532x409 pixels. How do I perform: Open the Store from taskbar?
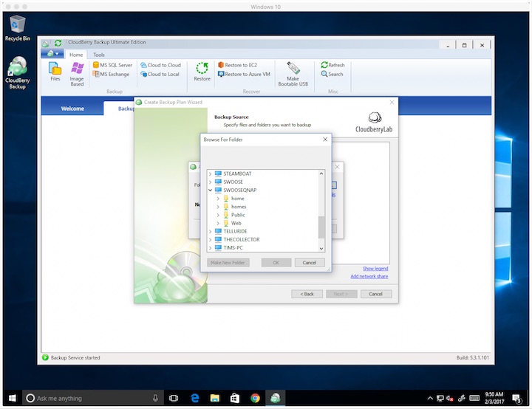tap(235, 398)
